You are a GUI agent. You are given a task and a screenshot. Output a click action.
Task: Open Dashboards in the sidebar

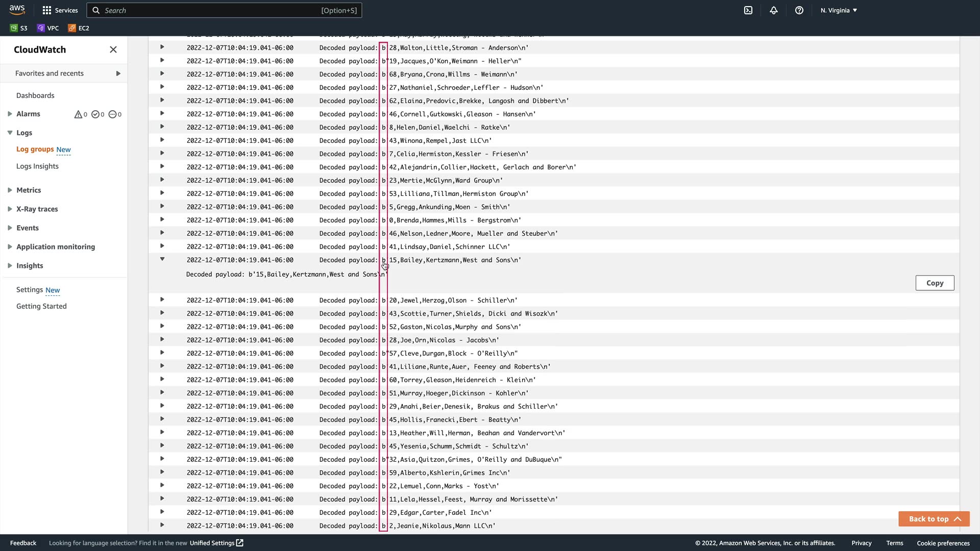(35, 95)
